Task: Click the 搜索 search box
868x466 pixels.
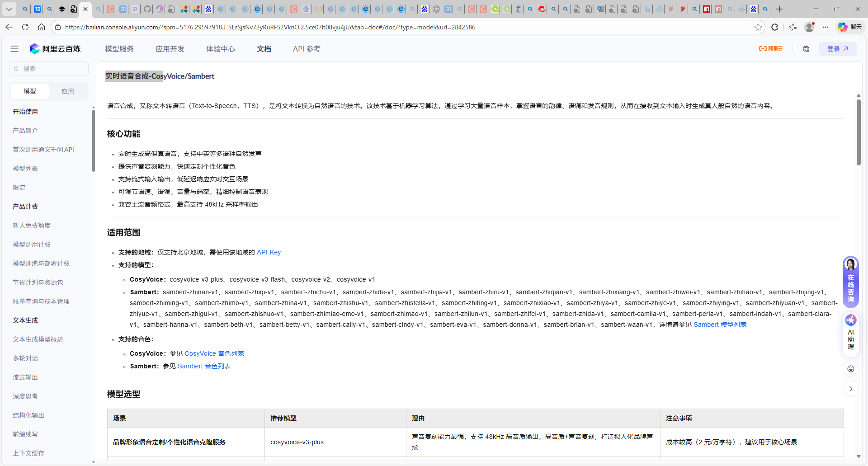Action: click(49, 69)
